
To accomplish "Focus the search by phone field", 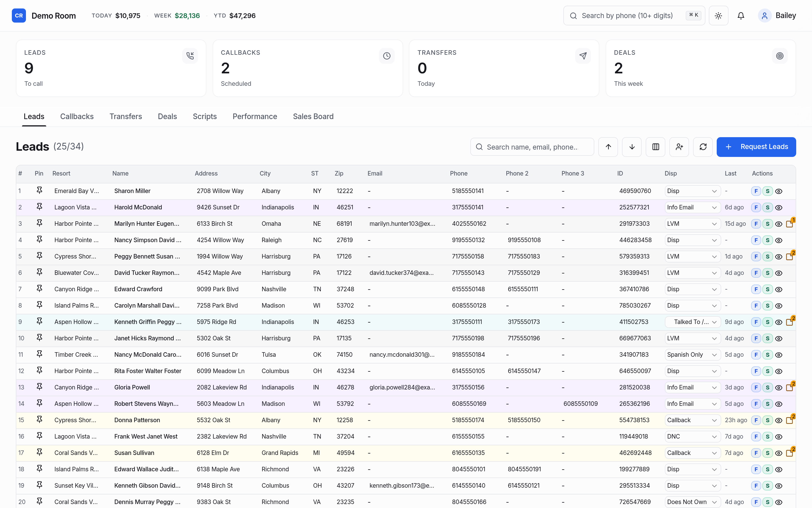I will [x=634, y=16].
